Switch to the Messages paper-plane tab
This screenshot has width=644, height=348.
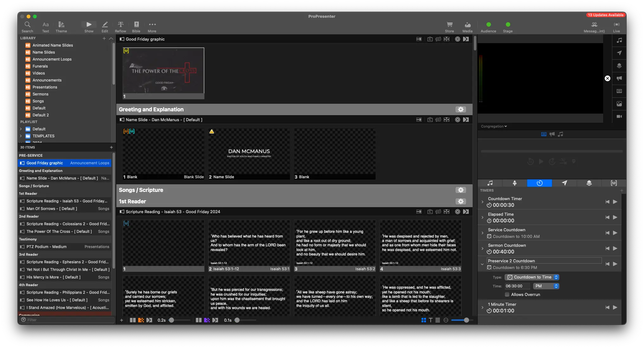[564, 183]
